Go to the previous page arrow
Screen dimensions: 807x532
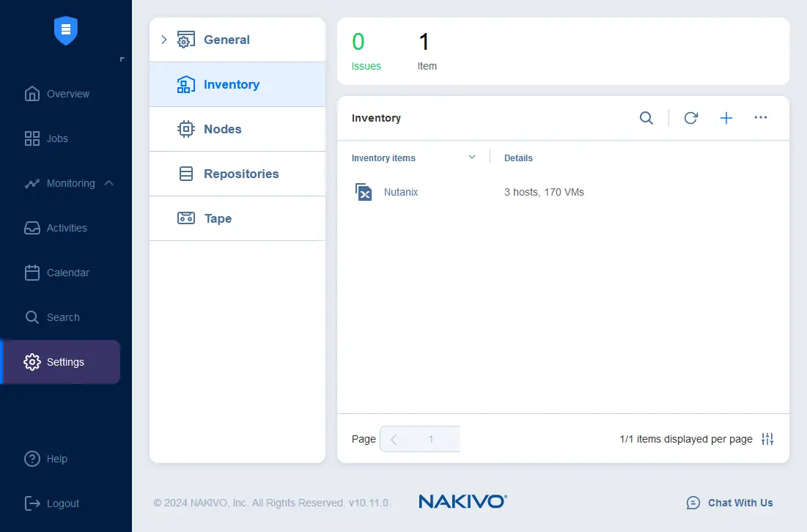pyautogui.click(x=394, y=439)
